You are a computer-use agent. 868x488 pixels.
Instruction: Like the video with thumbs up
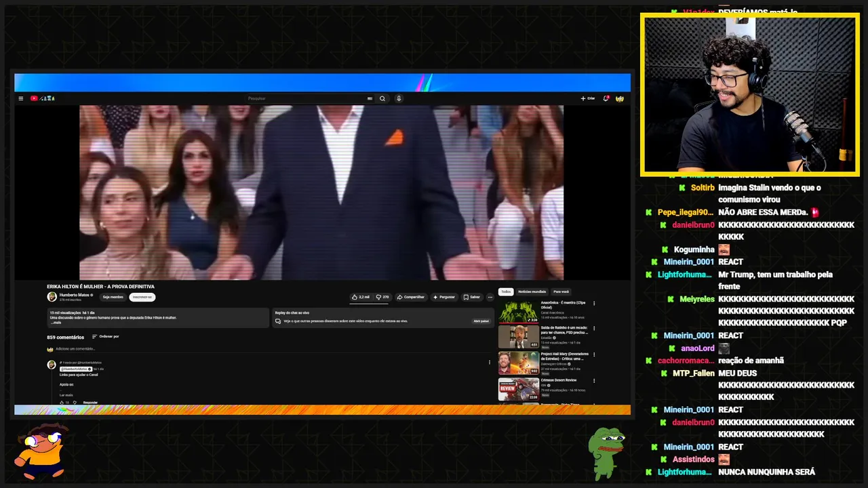[x=361, y=297]
